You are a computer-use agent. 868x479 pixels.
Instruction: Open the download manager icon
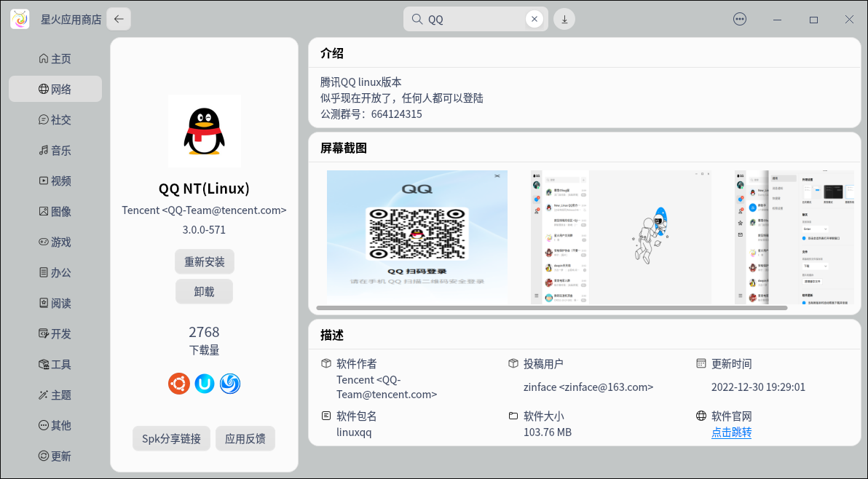[564, 20]
